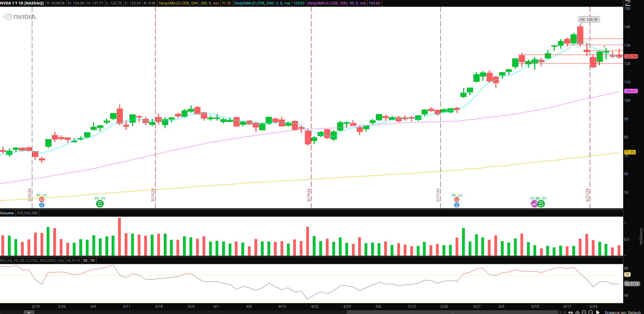Click the 56.3119 RSI value tag

pos(632,284)
